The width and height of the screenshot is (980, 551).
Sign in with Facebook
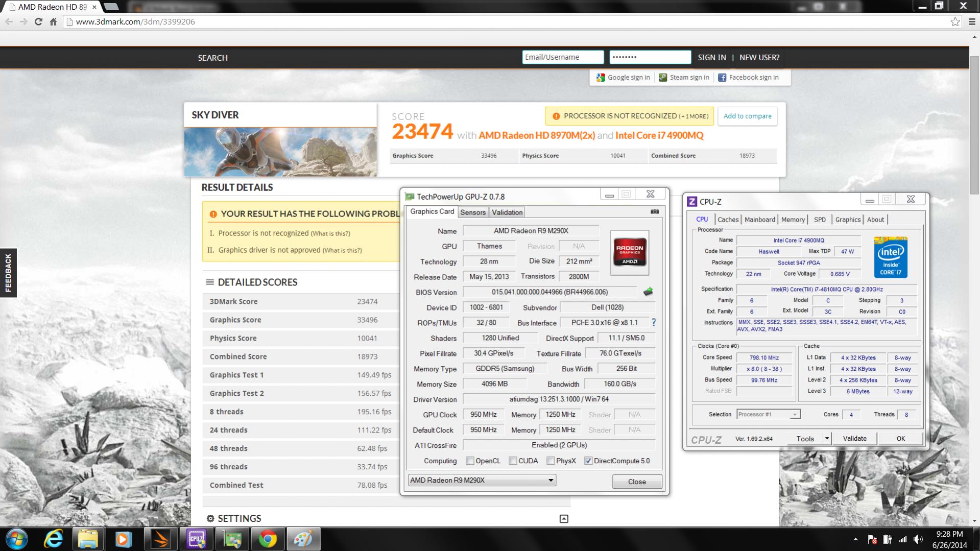[748, 77]
